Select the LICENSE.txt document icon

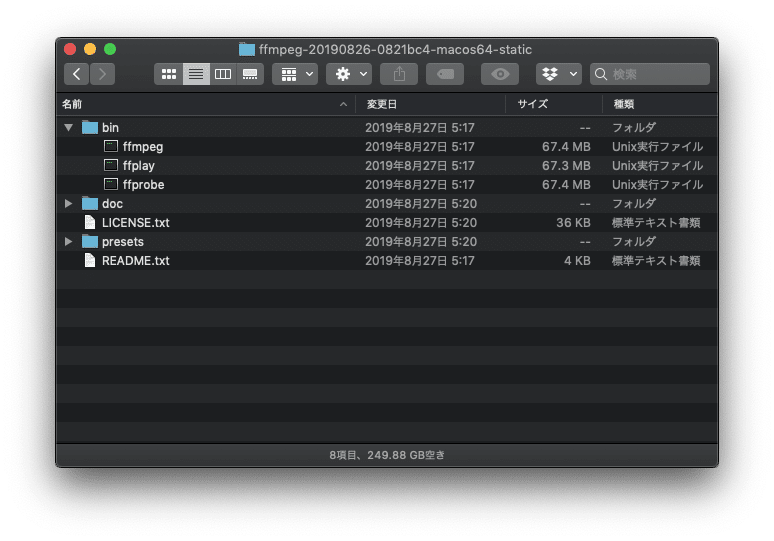click(x=90, y=222)
